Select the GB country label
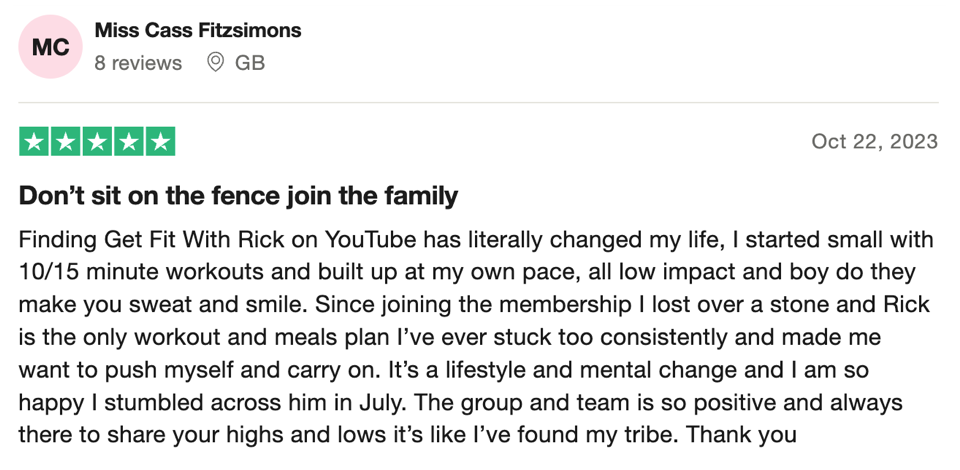This screenshot has width=960, height=470. (x=250, y=63)
